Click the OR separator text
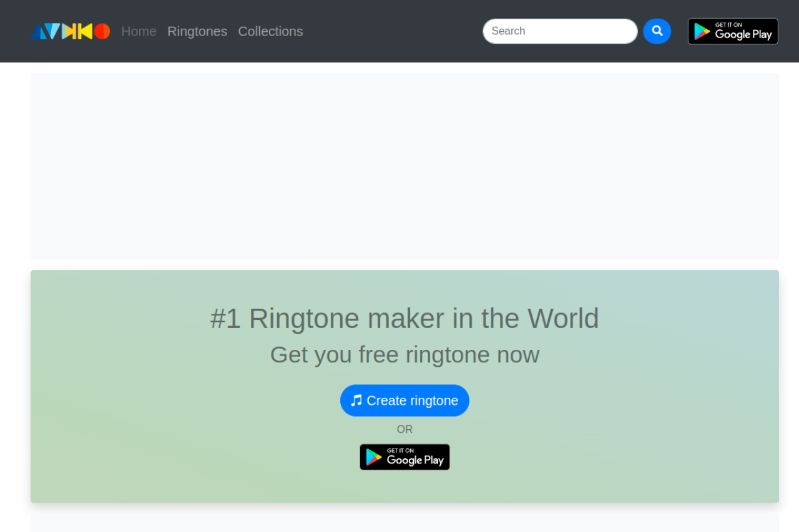This screenshot has height=532, width=799. click(404, 429)
